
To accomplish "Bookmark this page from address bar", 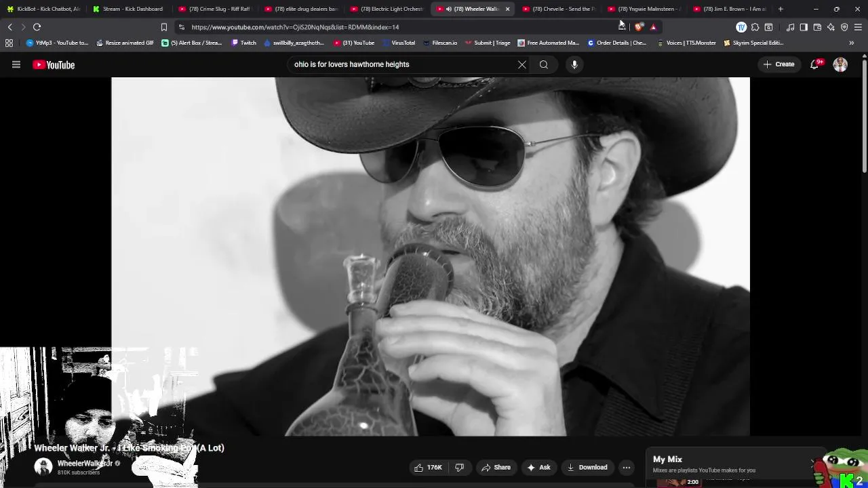I will point(164,27).
